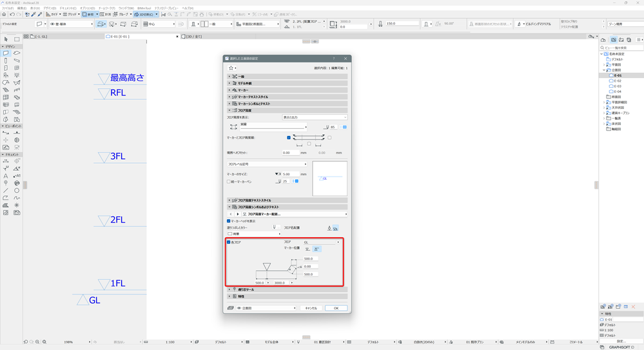Select the Arrow tool in the toolbox
This screenshot has height=350, width=644.
pos(6,39)
